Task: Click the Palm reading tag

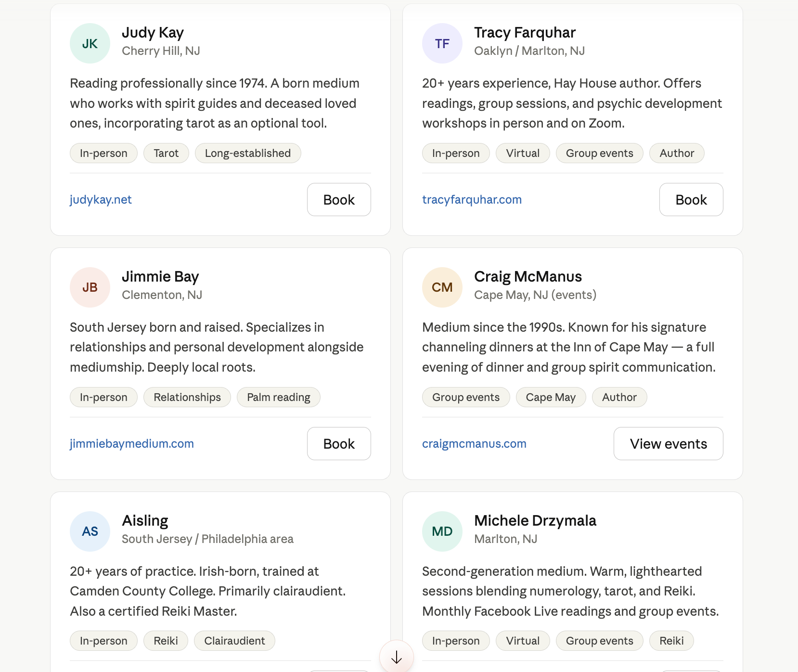Action: click(278, 397)
